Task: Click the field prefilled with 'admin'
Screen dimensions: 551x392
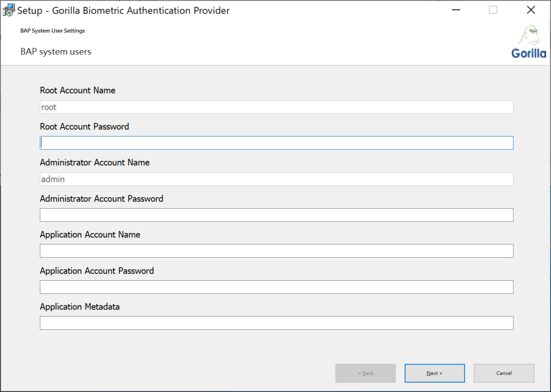Action: [275, 178]
